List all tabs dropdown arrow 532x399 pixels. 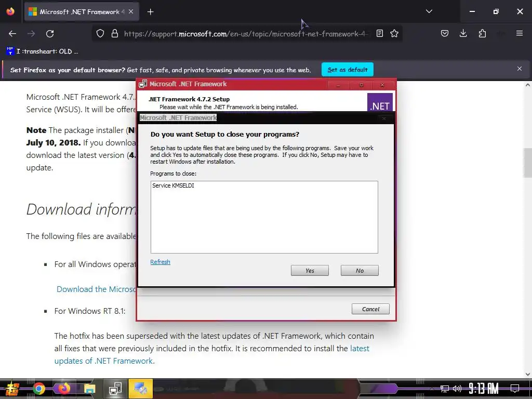(x=429, y=11)
